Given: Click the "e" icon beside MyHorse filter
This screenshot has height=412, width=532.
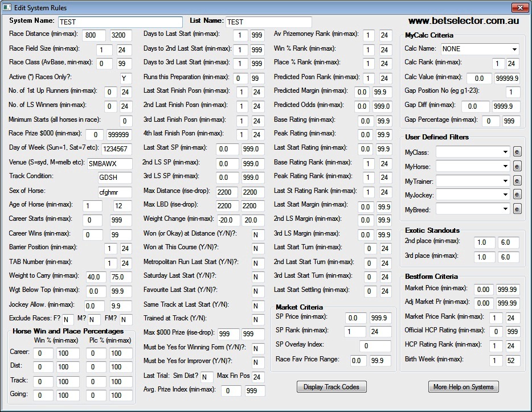Looking at the screenshot, I should tap(518, 164).
